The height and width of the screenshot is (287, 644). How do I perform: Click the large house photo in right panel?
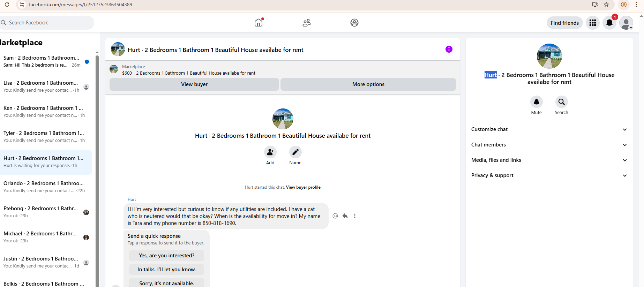[549, 56]
